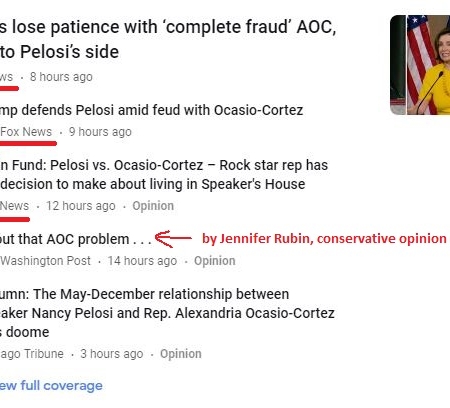Click the Tribune source label
The height and width of the screenshot is (408, 450).
(32, 354)
